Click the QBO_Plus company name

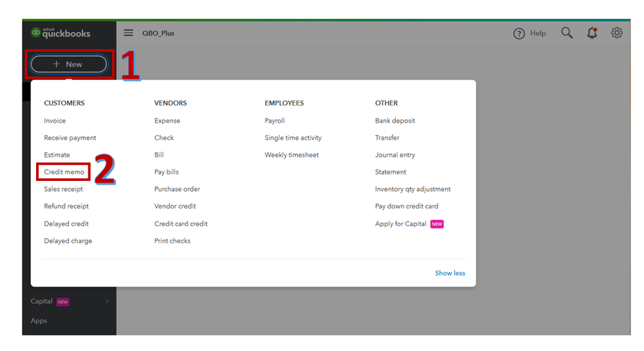(x=158, y=33)
